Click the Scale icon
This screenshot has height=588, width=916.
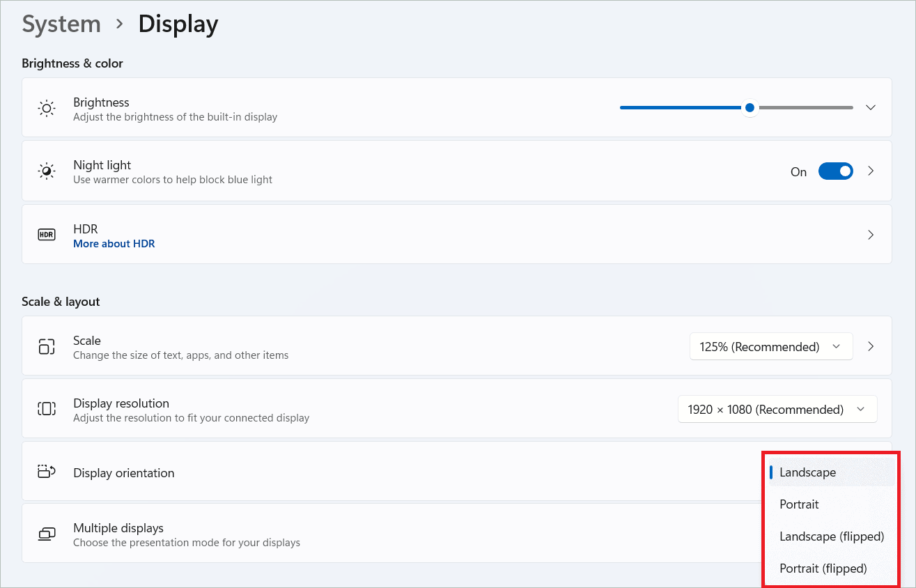tap(47, 346)
